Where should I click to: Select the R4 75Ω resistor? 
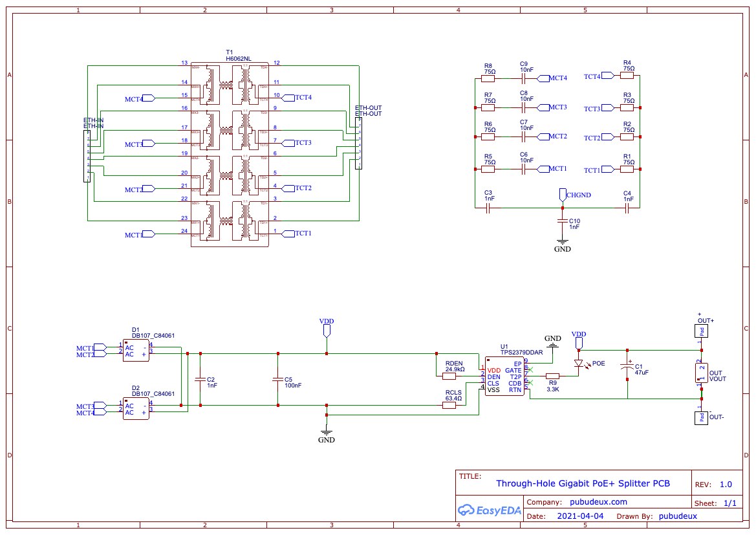pyautogui.click(x=627, y=75)
